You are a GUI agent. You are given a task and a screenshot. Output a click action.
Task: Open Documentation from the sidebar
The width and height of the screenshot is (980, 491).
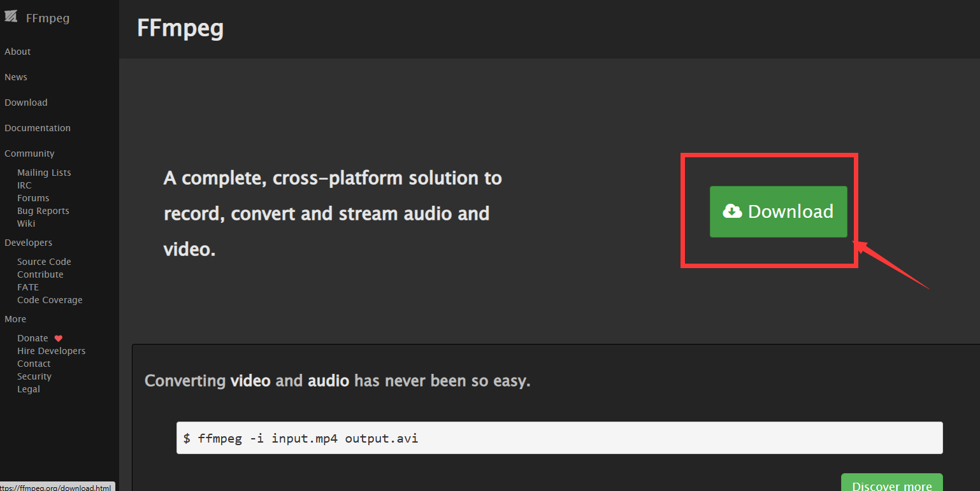pos(38,128)
